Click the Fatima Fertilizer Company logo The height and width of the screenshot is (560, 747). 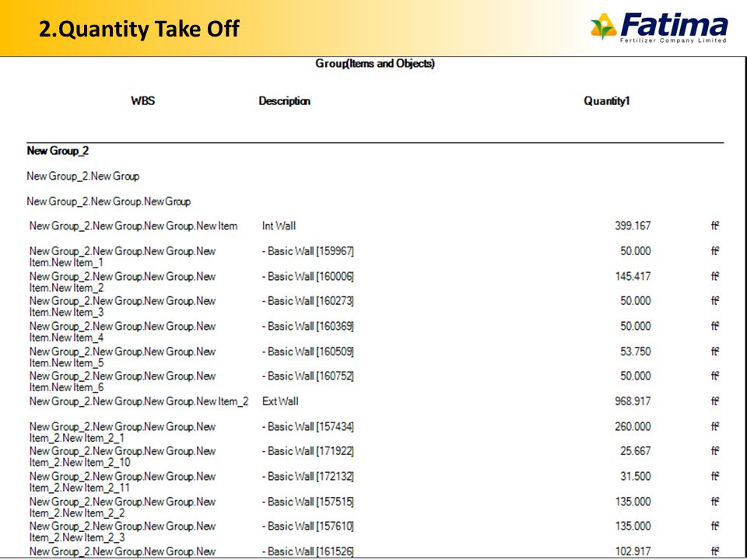pyautogui.click(x=659, y=28)
